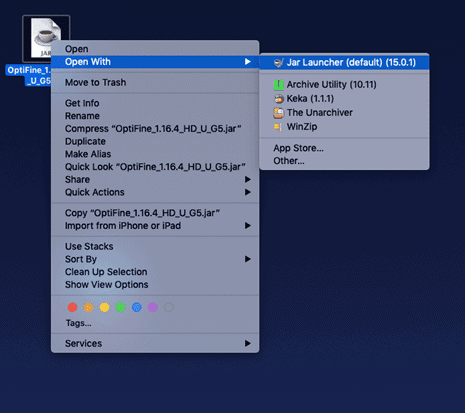Viewport: 465px width, 413px height.
Task: Click the OptiFine file name label
Action: (29, 75)
